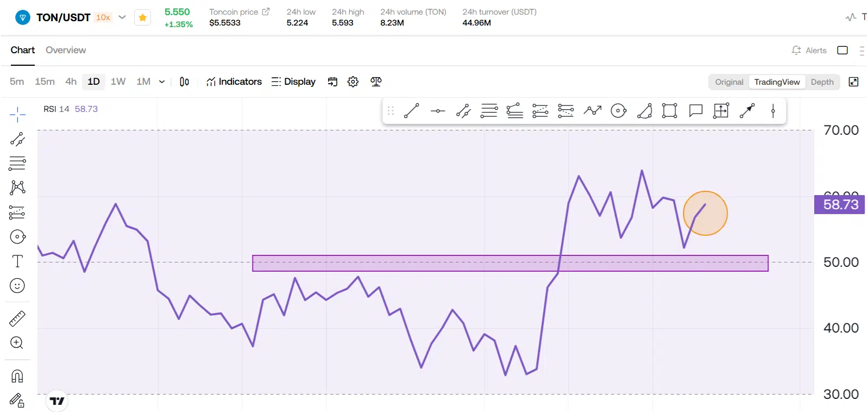Image resolution: width=868 pixels, height=413 pixels.
Task: Select horizontal line in floating toolbar
Action: (x=438, y=111)
